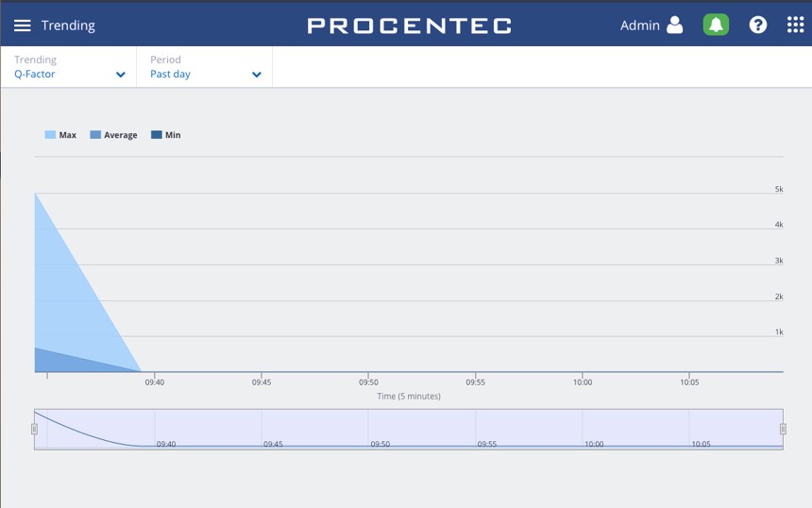Toggle the Max series in legend

pos(60,135)
